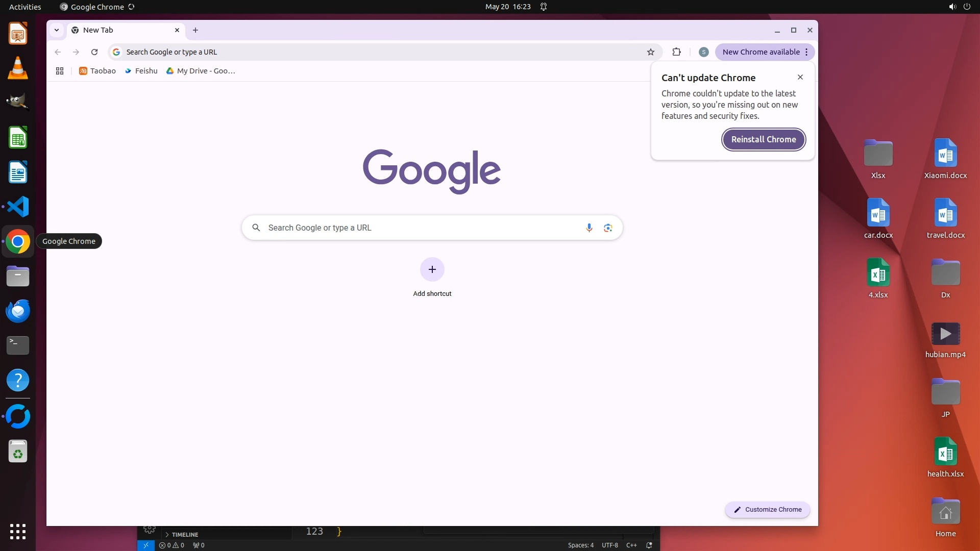Bookmark this tab with star icon
The image size is (980, 551).
point(650,52)
